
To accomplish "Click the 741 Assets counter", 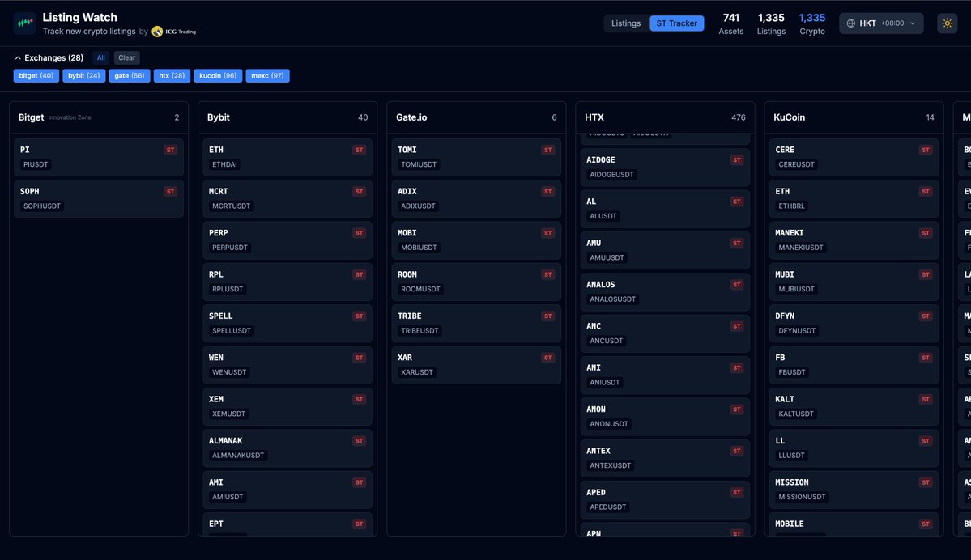I will [730, 23].
